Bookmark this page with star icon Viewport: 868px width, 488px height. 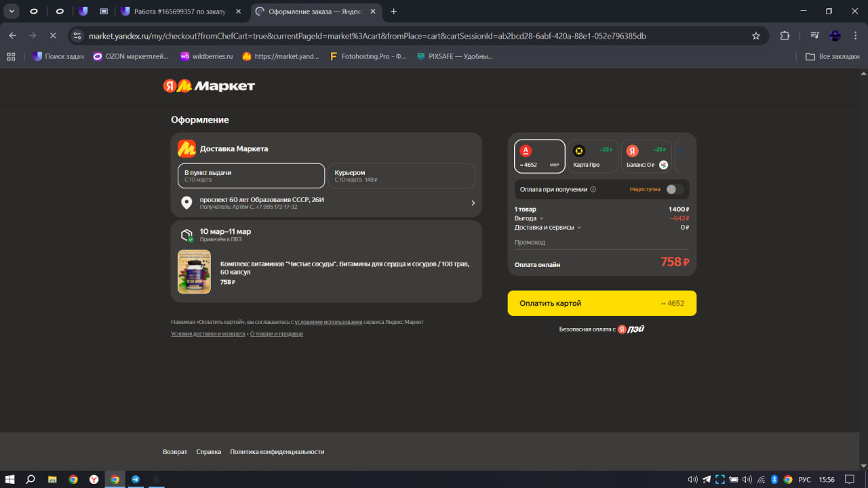point(756,36)
